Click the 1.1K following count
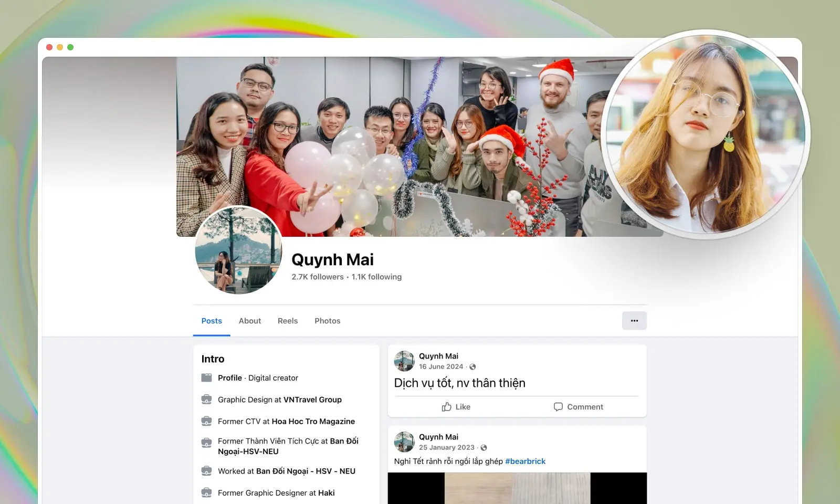The width and height of the screenshot is (840, 504). (x=376, y=277)
